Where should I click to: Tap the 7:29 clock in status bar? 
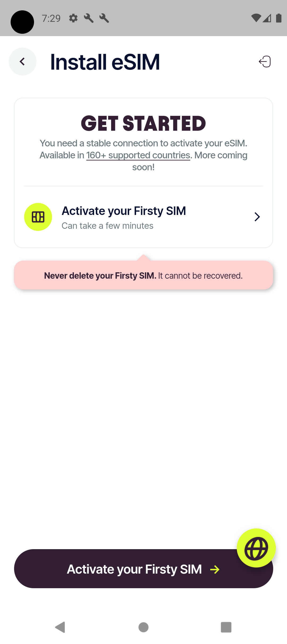click(x=51, y=18)
